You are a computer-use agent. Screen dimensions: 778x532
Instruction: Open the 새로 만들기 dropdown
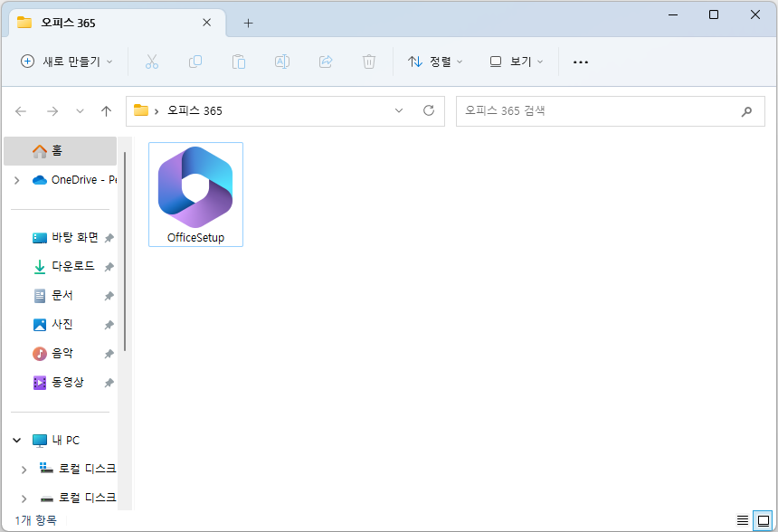[66, 62]
